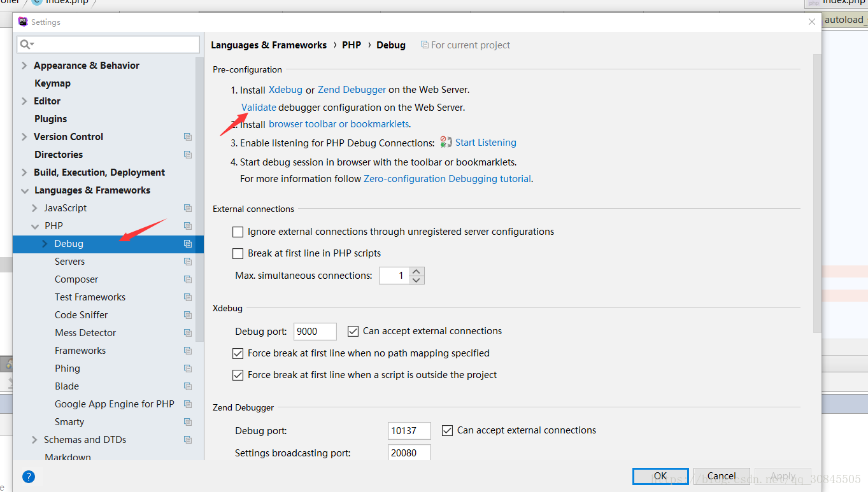Click the settings search field

pyautogui.click(x=109, y=44)
